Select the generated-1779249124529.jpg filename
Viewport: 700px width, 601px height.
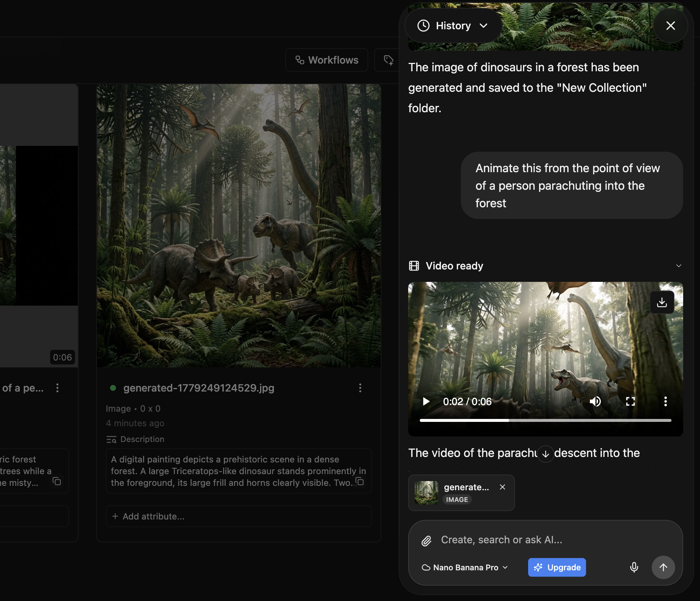pyautogui.click(x=199, y=388)
